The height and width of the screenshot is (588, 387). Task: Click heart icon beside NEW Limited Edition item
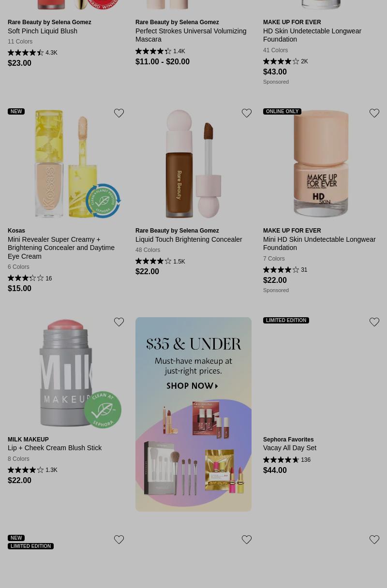tap(119, 540)
